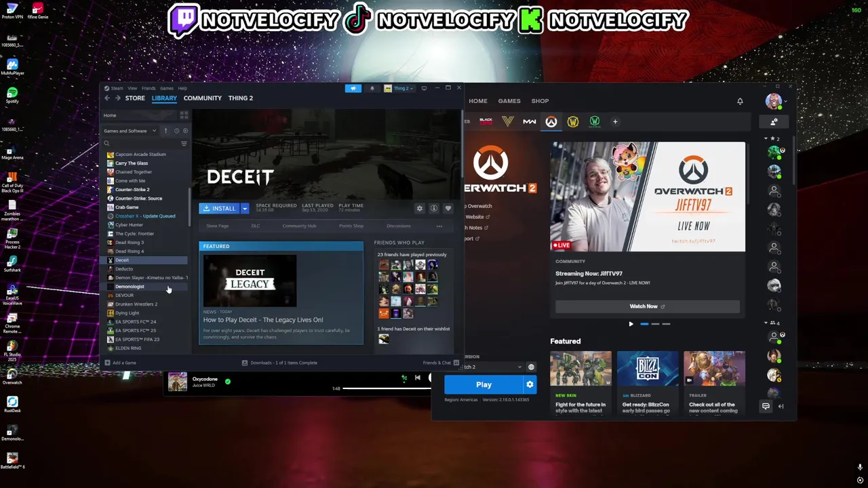Click previous track in music player

coord(417,378)
